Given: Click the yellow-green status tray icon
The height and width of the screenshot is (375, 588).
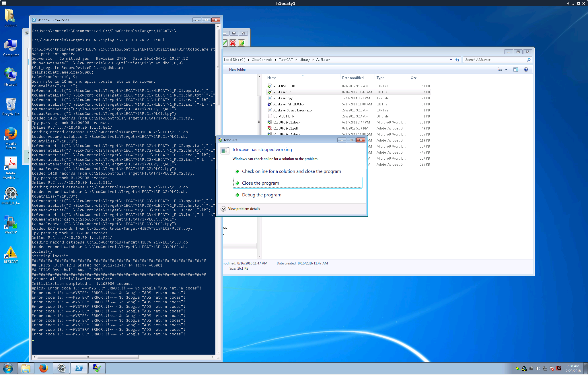Looking at the screenshot, I should [517, 368].
